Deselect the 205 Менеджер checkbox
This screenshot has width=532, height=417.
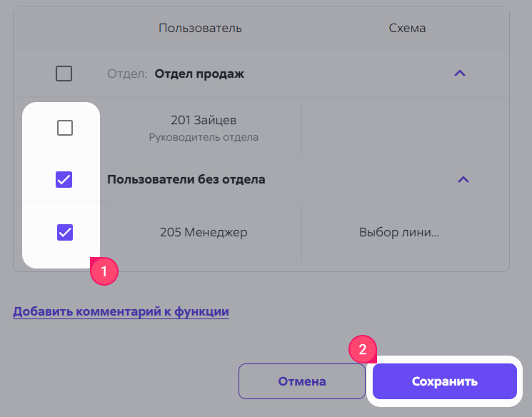pos(64,232)
